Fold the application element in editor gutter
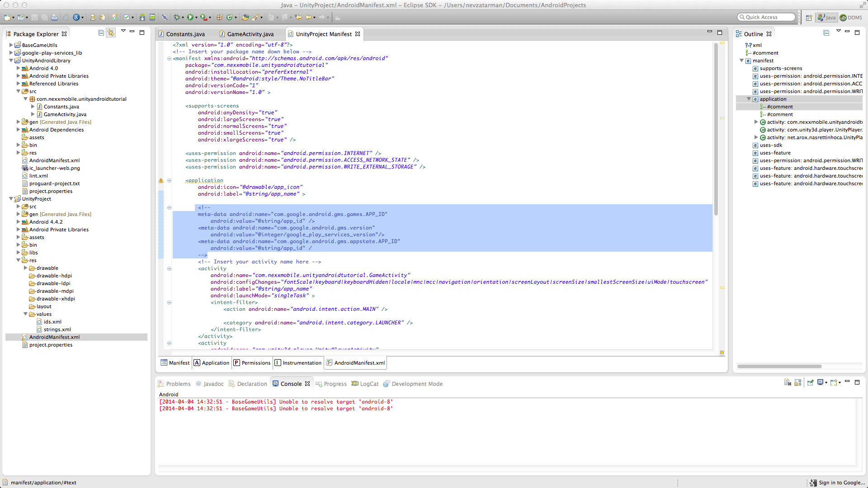Image resolution: width=868 pixels, height=488 pixels. [x=170, y=181]
